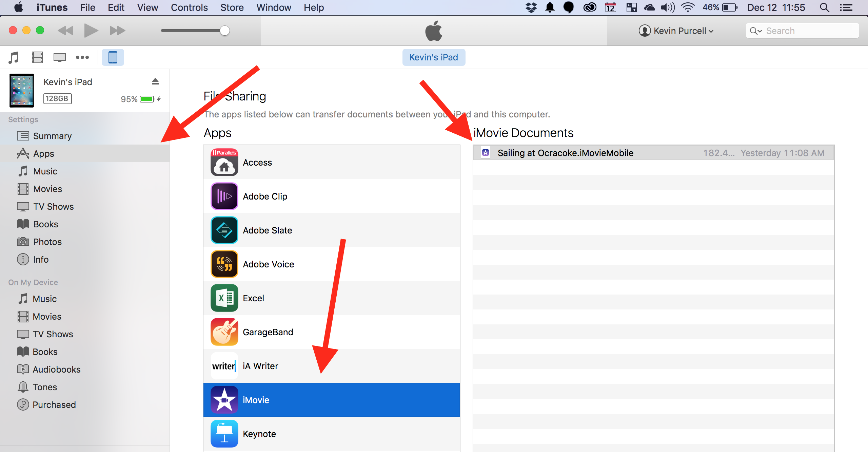Viewport: 868px width, 452px height.
Task: Open Photos in the settings sidebar
Action: [x=47, y=242]
